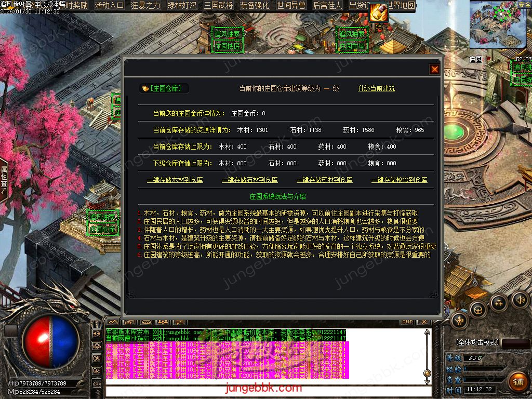Toggle the chat sound speaker button
The image size is (532, 399).
click(x=97, y=333)
